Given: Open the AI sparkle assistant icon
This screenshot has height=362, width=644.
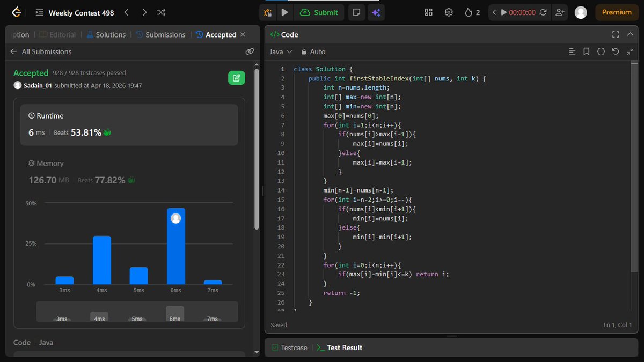Looking at the screenshot, I should coord(376,12).
